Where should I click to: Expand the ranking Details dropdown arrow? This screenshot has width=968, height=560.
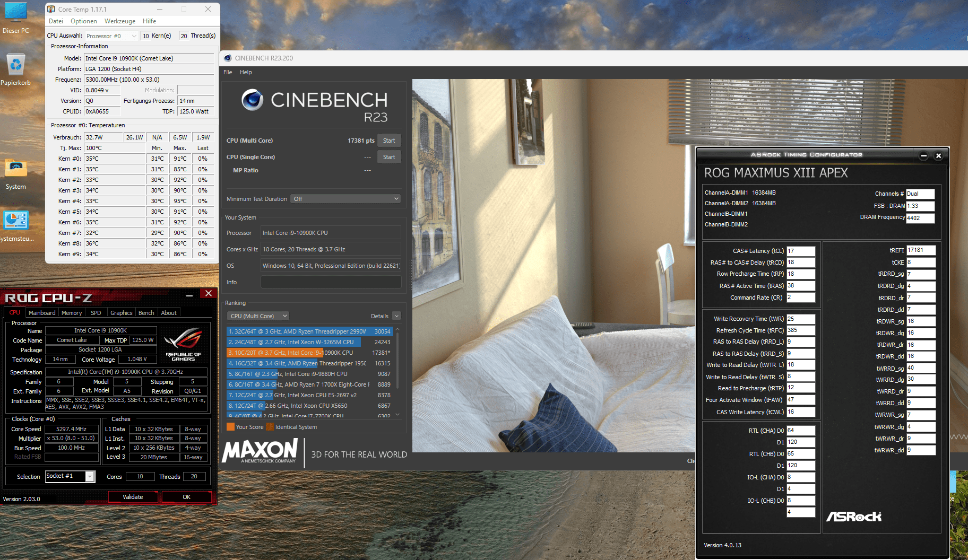tap(396, 316)
